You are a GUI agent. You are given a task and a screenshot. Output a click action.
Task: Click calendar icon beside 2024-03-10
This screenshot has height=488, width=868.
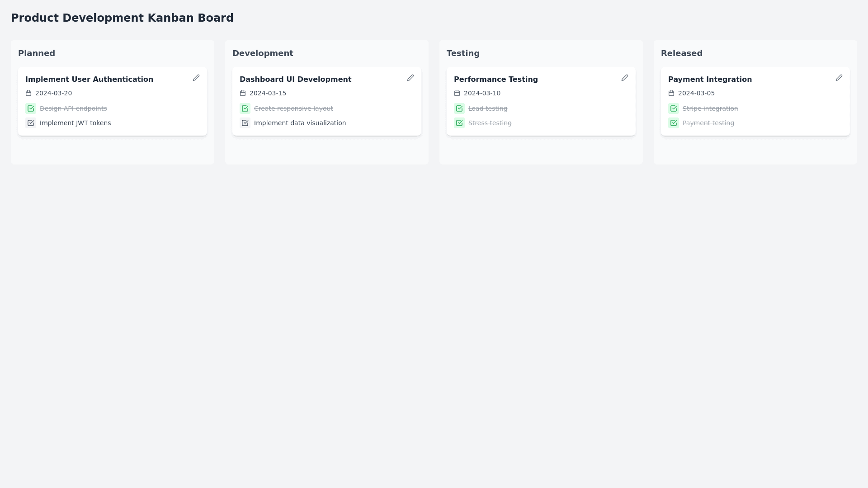click(457, 93)
